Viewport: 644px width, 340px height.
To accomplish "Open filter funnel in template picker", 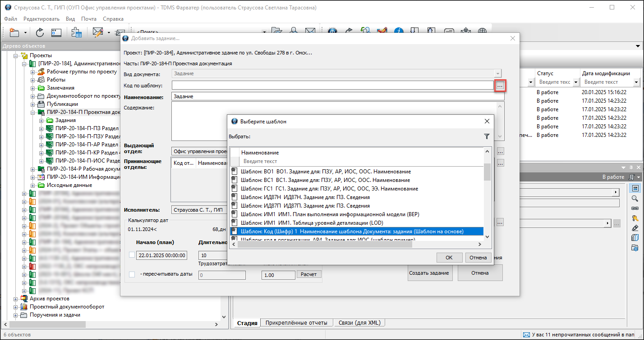I will click(487, 136).
